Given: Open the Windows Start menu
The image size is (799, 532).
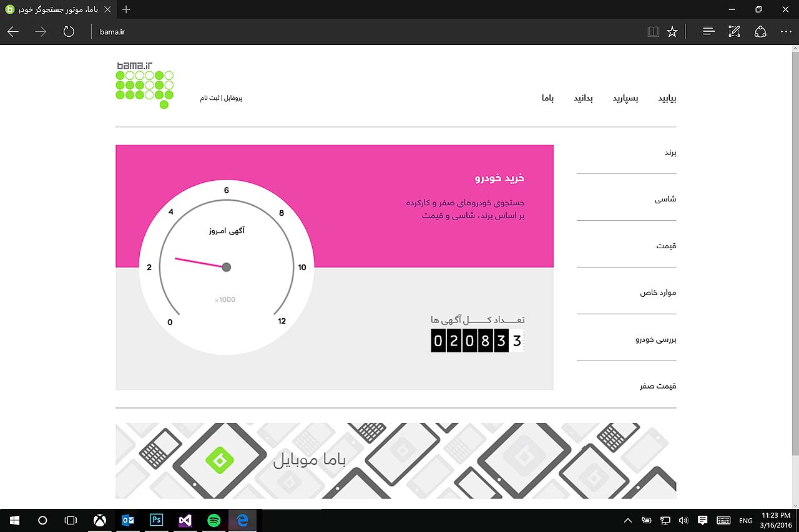Looking at the screenshot, I should [14, 520].
